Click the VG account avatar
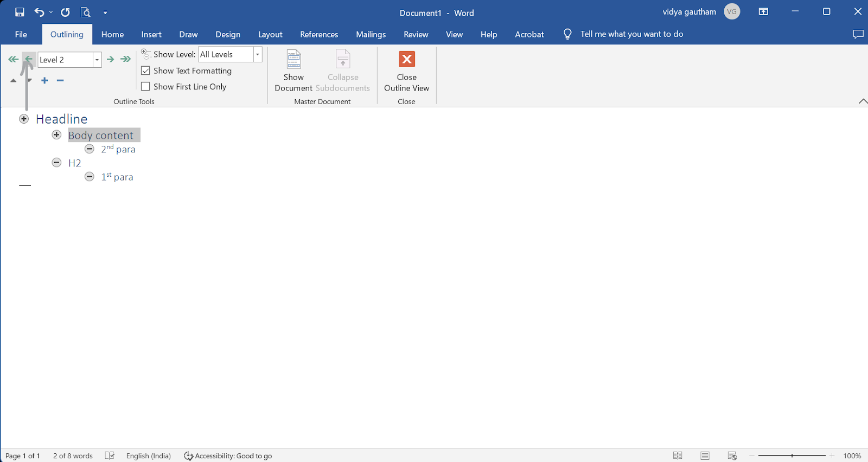 tap(732, 11)
